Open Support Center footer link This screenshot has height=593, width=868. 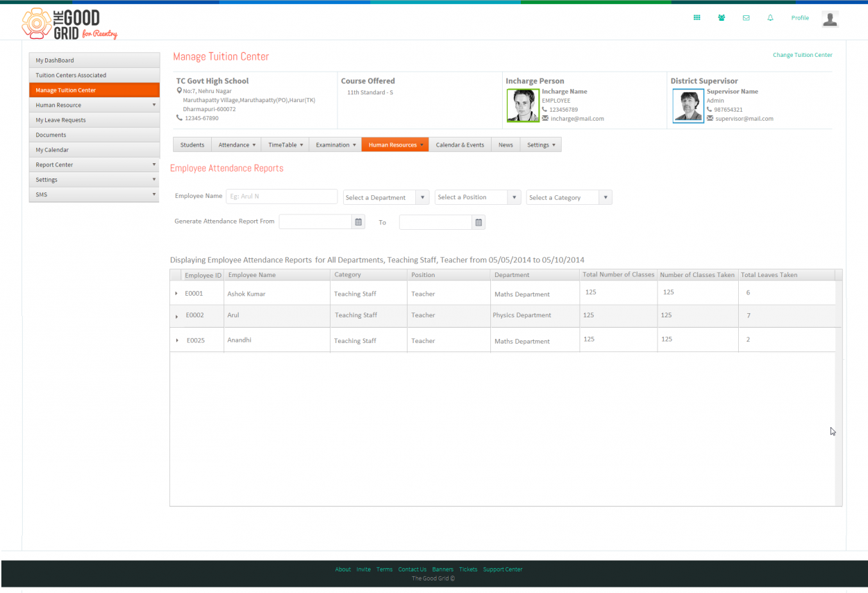[x=503, y=569]
